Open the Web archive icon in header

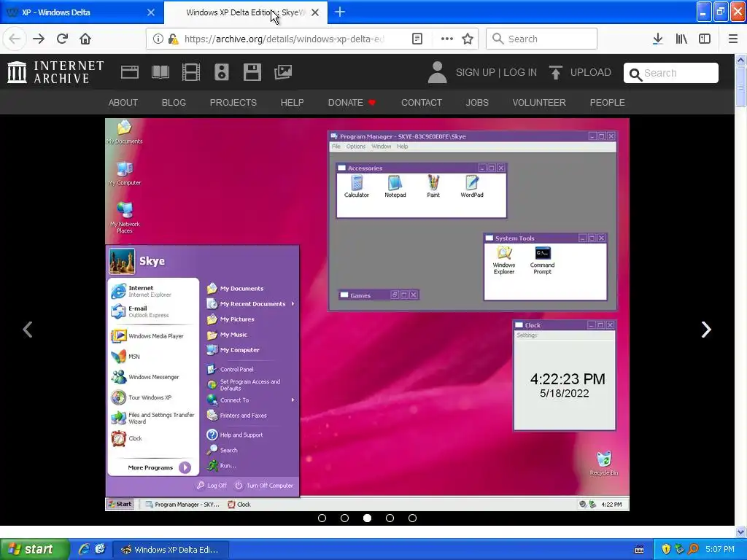tap(130, 72)
